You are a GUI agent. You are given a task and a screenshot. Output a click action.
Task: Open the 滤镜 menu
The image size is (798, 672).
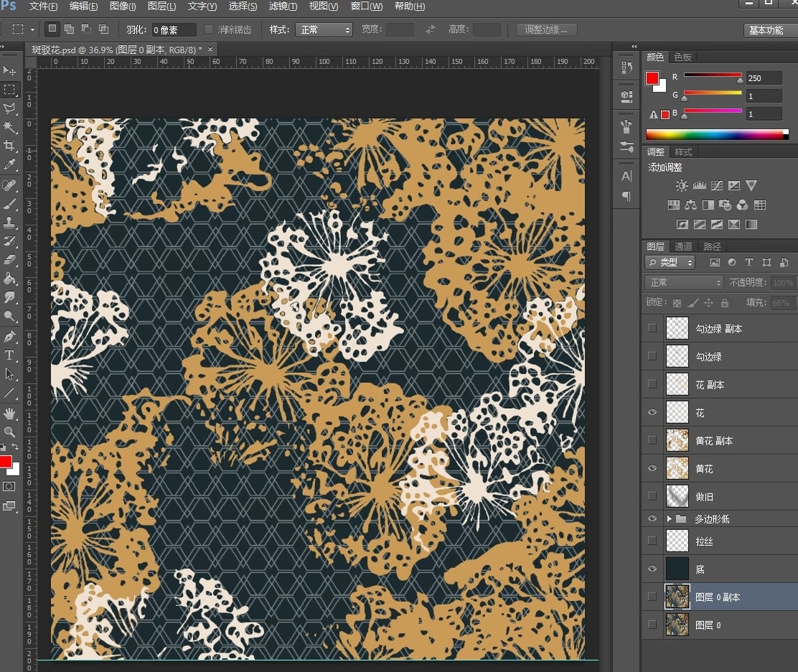tap(283, 6)
